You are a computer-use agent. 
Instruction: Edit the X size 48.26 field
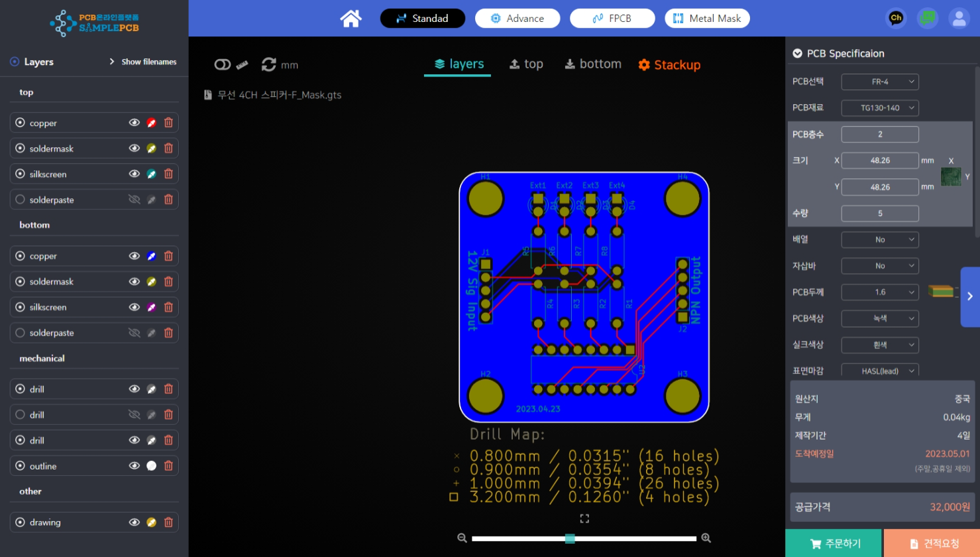[x=880, y=160]
